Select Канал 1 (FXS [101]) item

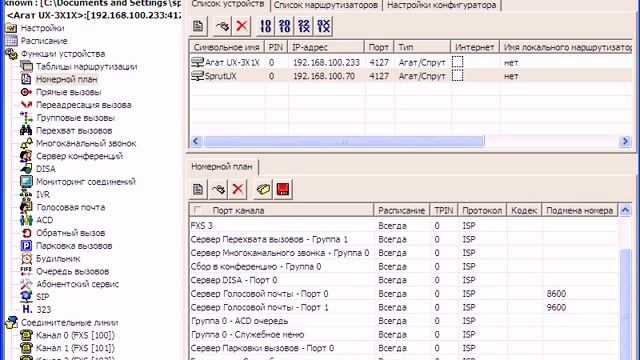(75, 348)
